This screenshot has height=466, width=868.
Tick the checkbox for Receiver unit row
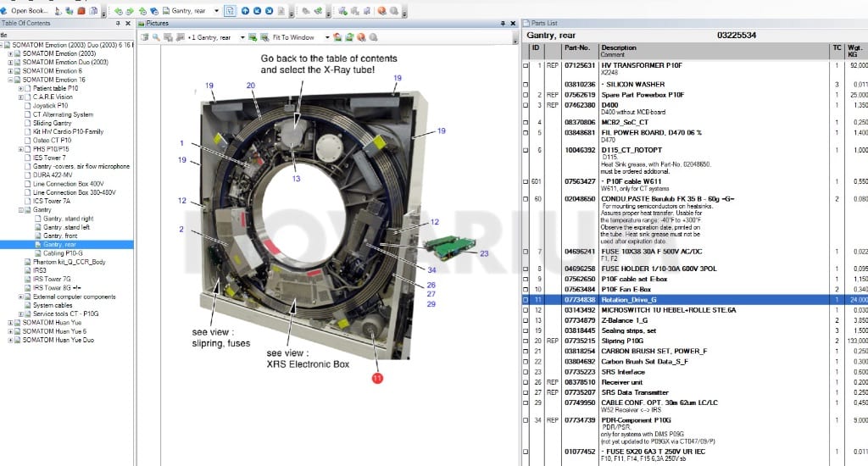pos(526,382)
